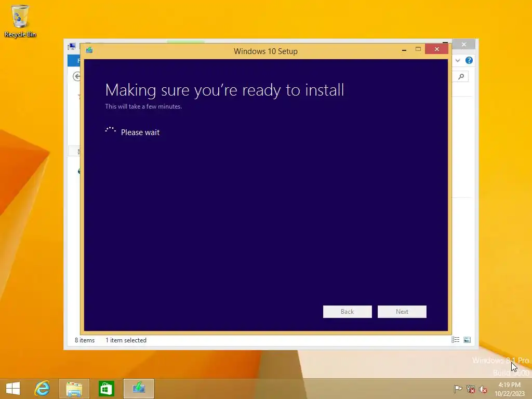Select the Windows 10 Setup taskbar button
Image resolution: width=532 pixels, height=399 pixels.
coord(138,389)
